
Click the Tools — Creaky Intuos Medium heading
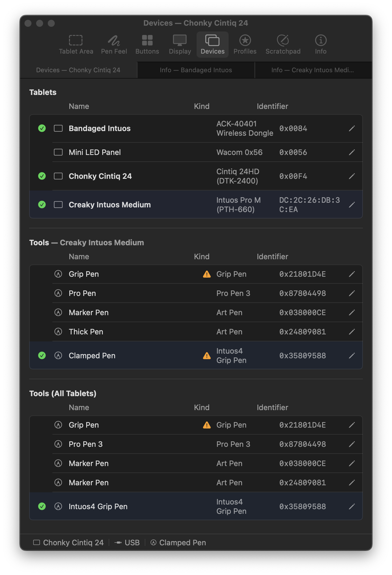(x=86, y=243)
